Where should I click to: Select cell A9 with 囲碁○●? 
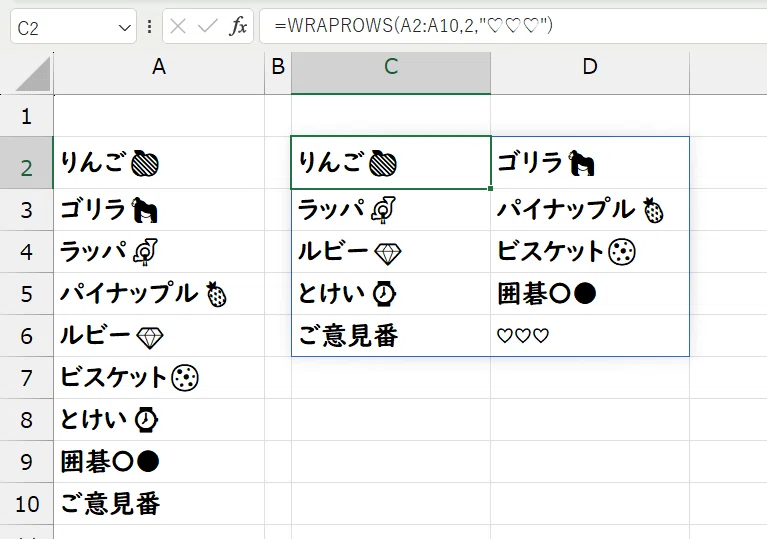tap(159, 462)
